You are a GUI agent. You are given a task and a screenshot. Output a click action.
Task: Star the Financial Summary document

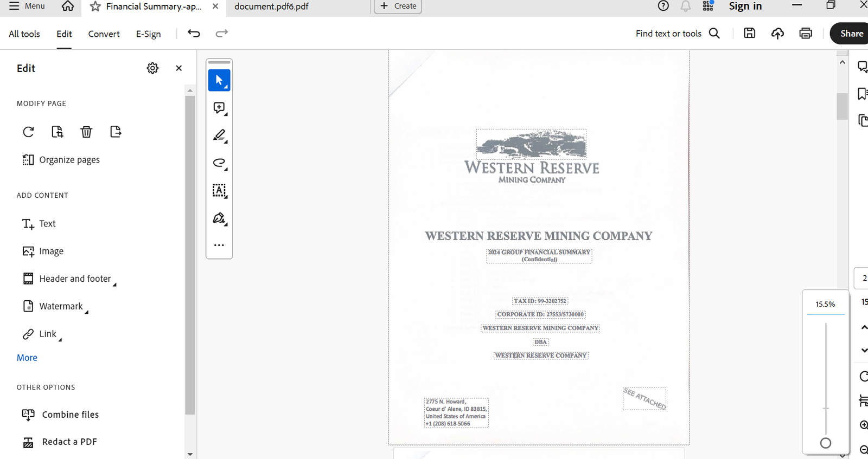[95, 7]
